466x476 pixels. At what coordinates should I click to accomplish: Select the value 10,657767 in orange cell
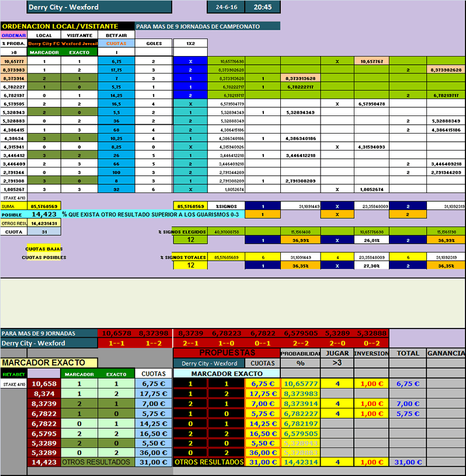[371, 61]
